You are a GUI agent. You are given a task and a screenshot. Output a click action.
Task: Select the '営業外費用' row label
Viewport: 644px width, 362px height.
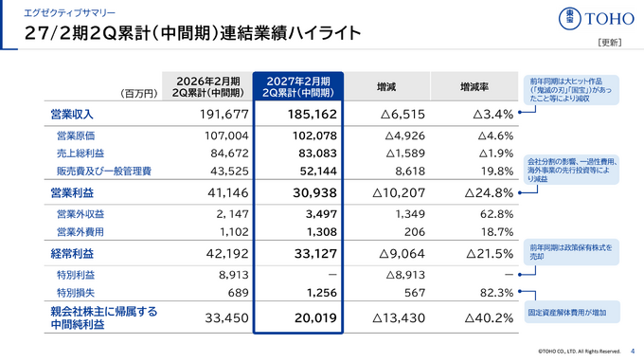coord(80,232)
